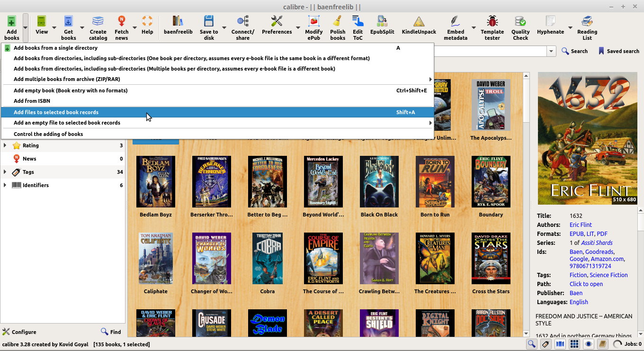Viewport: 644px width, 351px height.
Task: Open the Amazon.com identifier link
Action: click(608, 259)
